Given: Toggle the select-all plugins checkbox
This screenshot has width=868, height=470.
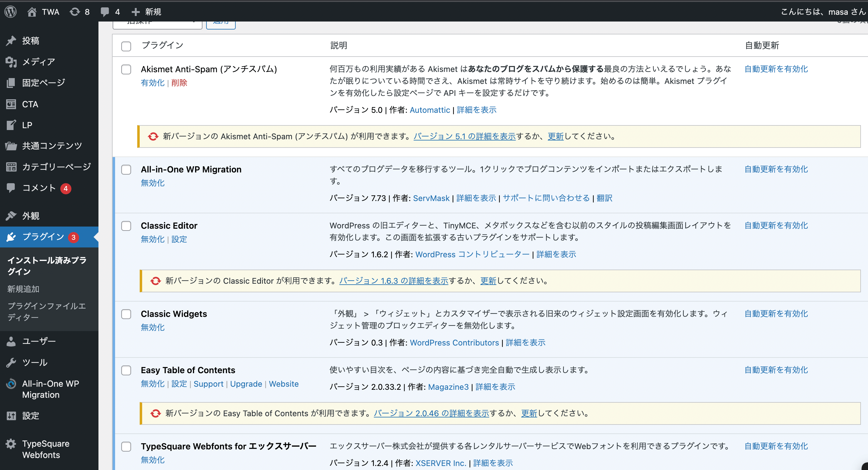Looking at the screenshot, I should [126, 46].
